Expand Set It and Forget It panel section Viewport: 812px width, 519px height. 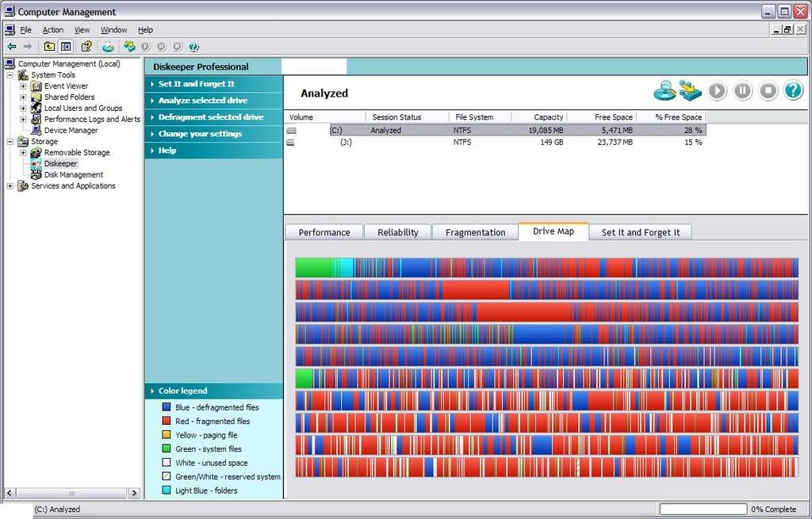click(214, 84)
